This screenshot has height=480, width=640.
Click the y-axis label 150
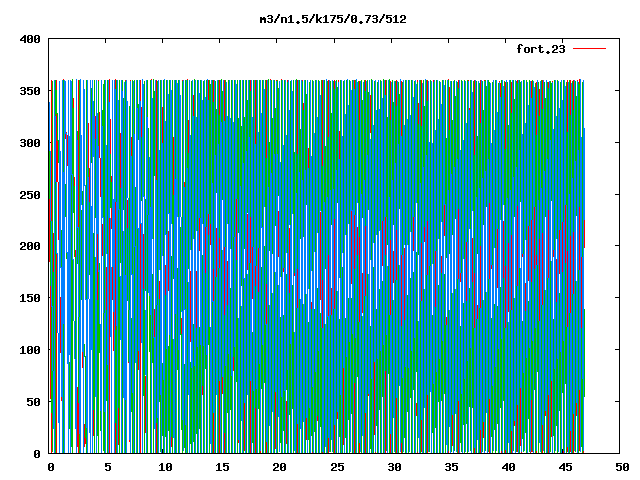[x=30, y=298]
